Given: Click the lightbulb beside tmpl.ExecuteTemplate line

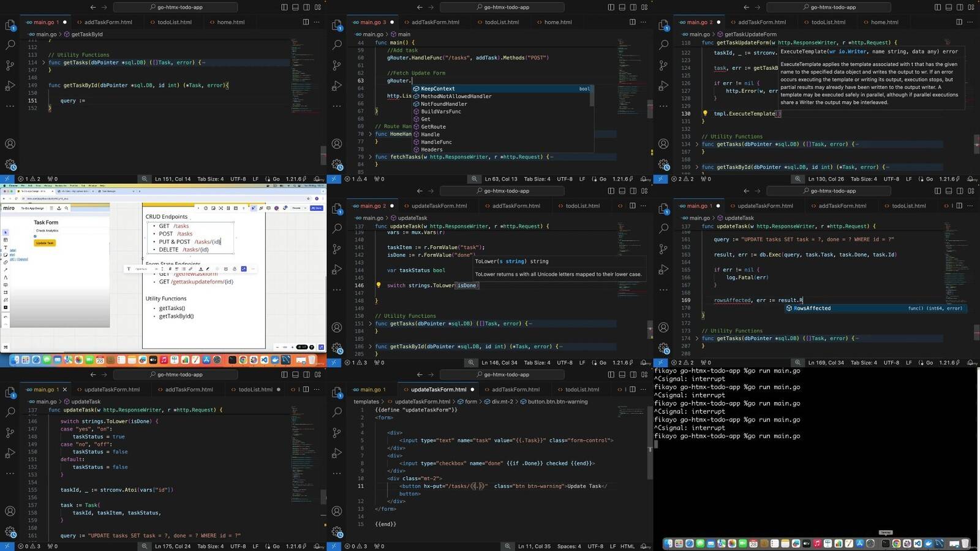Looking at the screenshot, I should click(705, 113).
